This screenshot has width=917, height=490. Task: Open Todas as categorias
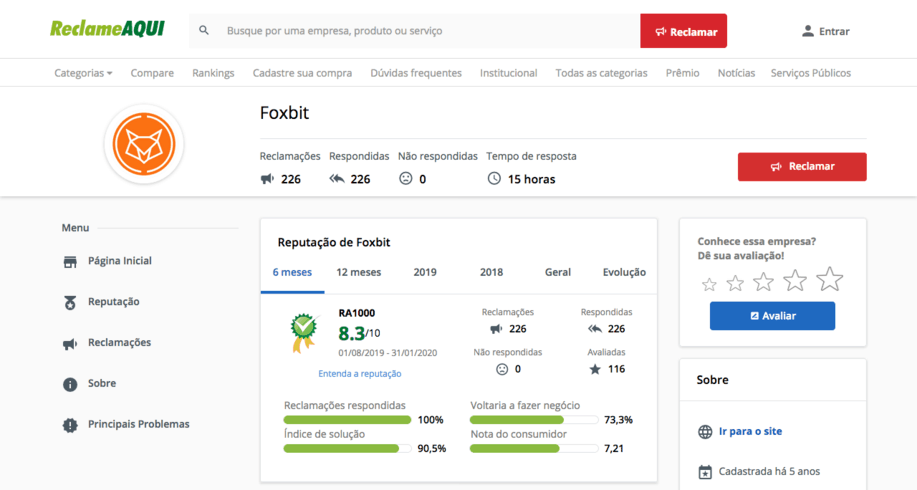[601, 73]
